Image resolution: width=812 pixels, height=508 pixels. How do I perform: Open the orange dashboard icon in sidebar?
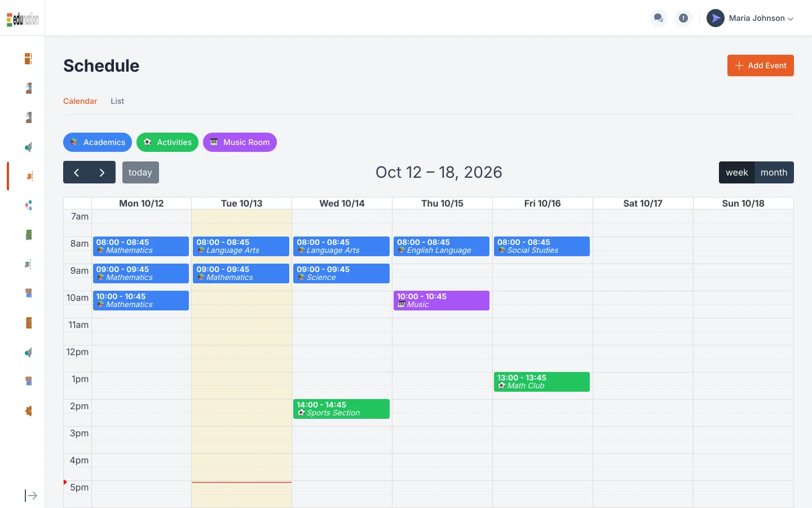(x=28, y=59)
